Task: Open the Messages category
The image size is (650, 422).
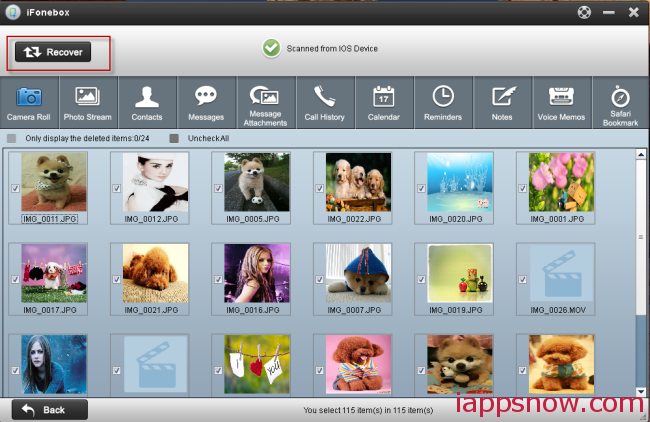Action: click(206, 103)
